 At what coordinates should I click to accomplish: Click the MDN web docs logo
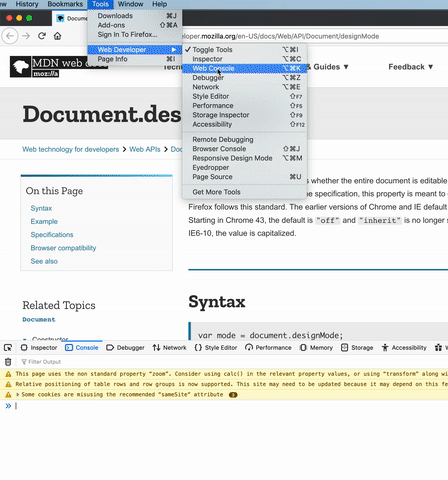tap(59, 67)
